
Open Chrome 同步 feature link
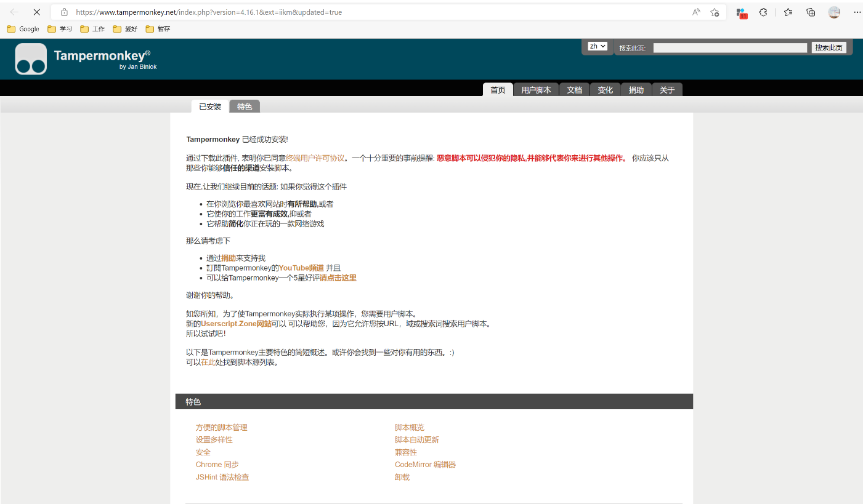click(x=217, y=465)
